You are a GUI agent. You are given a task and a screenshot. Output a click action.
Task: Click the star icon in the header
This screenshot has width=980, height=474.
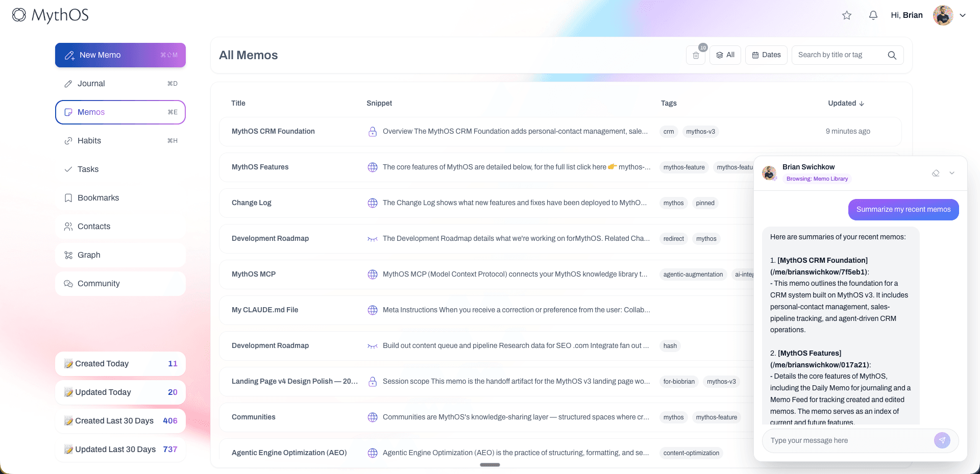[847, 15]
